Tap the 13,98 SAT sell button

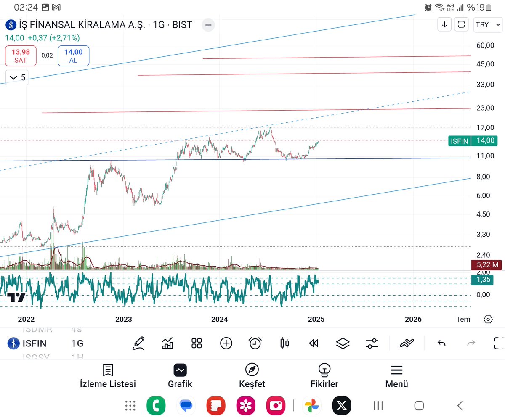21,56
